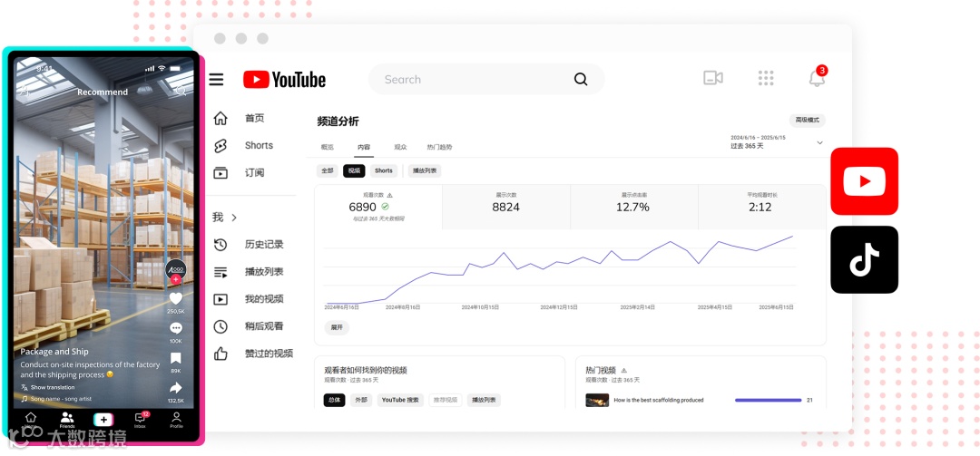Viewport: 980px width, 456px height.
Task: Tap the TikTok create plus button
Action: click(x=103, y=420)
